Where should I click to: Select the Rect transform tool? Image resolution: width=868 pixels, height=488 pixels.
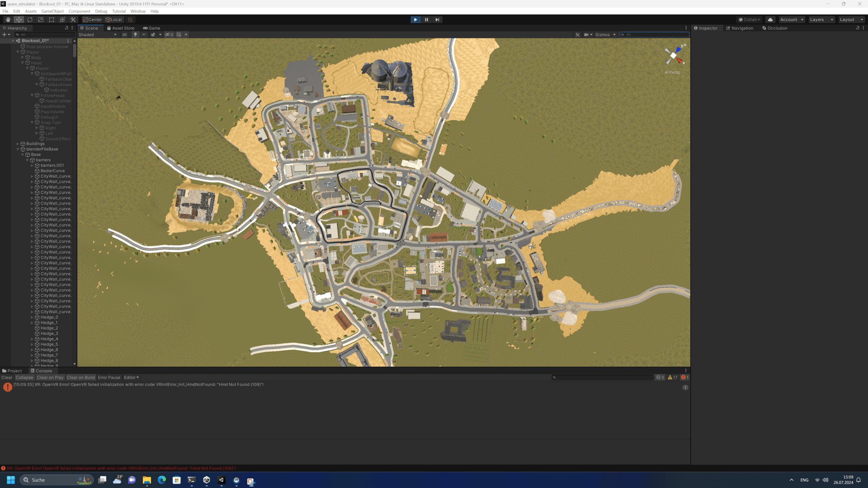(x=51, y=20)
